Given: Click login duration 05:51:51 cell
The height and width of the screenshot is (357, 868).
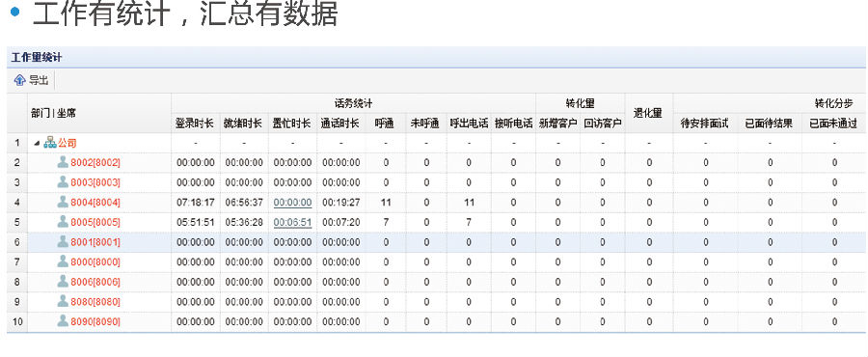Looking at the screenshot, I should tap(196, 223).
